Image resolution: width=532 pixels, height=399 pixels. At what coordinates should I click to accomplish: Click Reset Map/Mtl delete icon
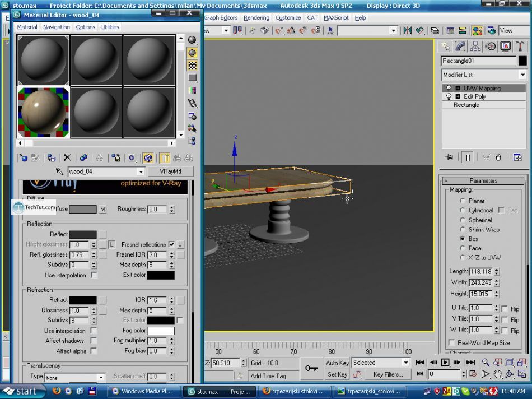tap(67, 158)
